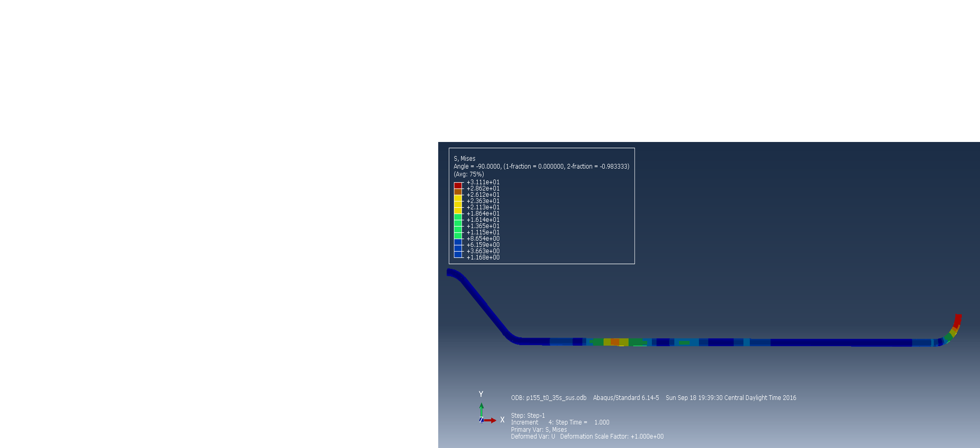Click the green swatch between +1.864e+01 and +1.614e+01
The width and height of the screenshot is (980, 448).
click(458, 217)
